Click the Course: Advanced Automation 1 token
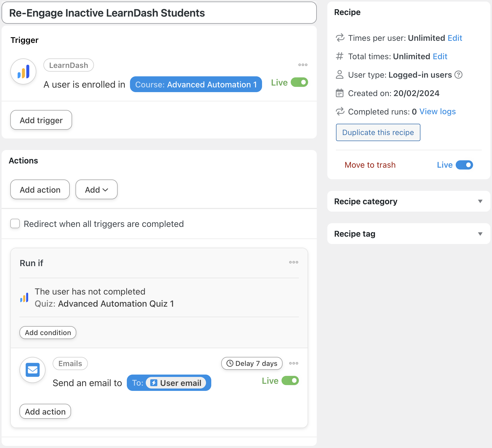Image resolution: width=492 pixels, height=448 pixels. (196, 84)
